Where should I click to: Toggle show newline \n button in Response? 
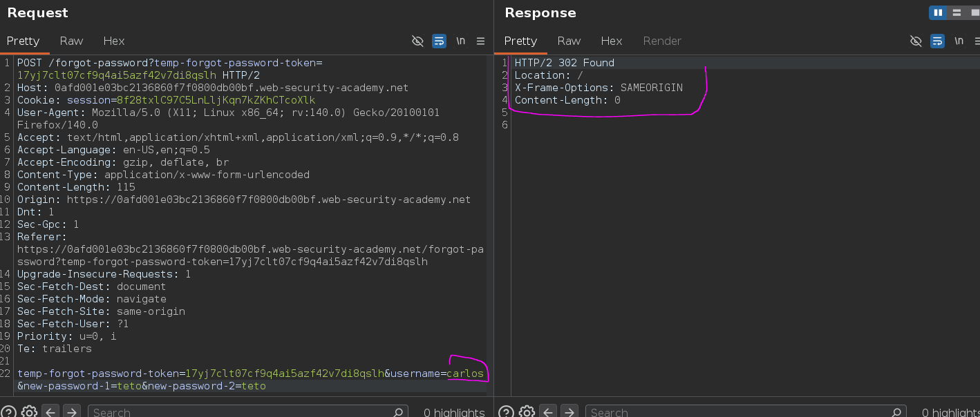(959, 41)
